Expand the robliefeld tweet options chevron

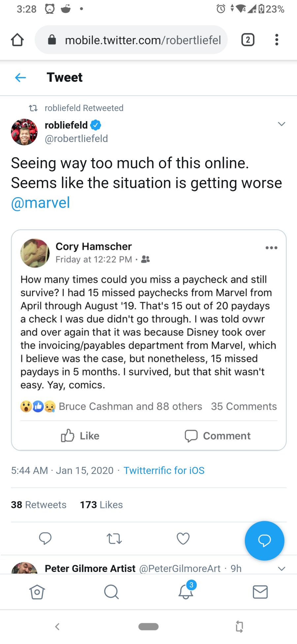click(281, 124)
